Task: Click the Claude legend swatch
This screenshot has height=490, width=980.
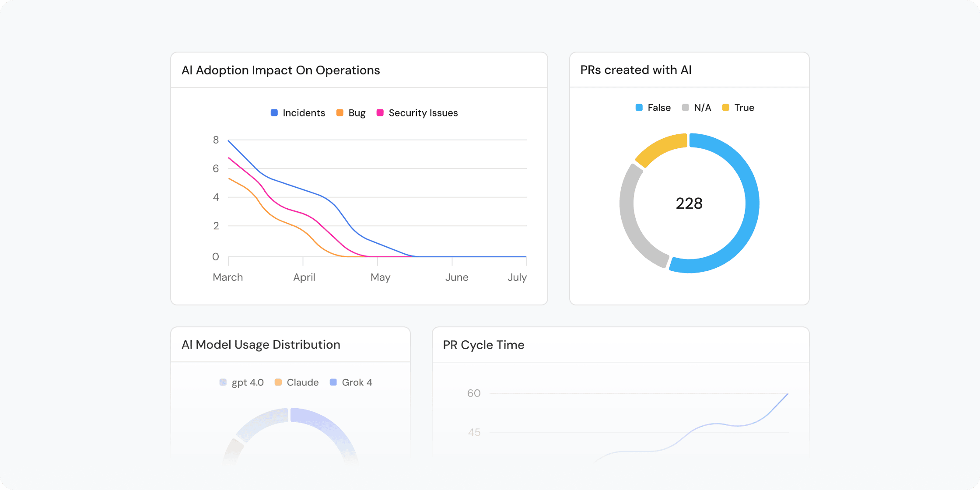Action: point(278,382)
